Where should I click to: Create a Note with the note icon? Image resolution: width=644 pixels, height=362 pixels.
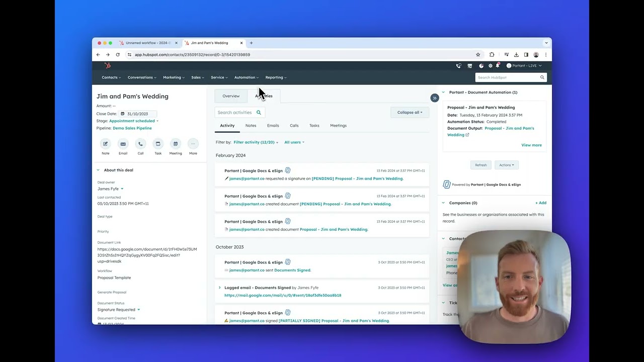[x=105, y=144]
